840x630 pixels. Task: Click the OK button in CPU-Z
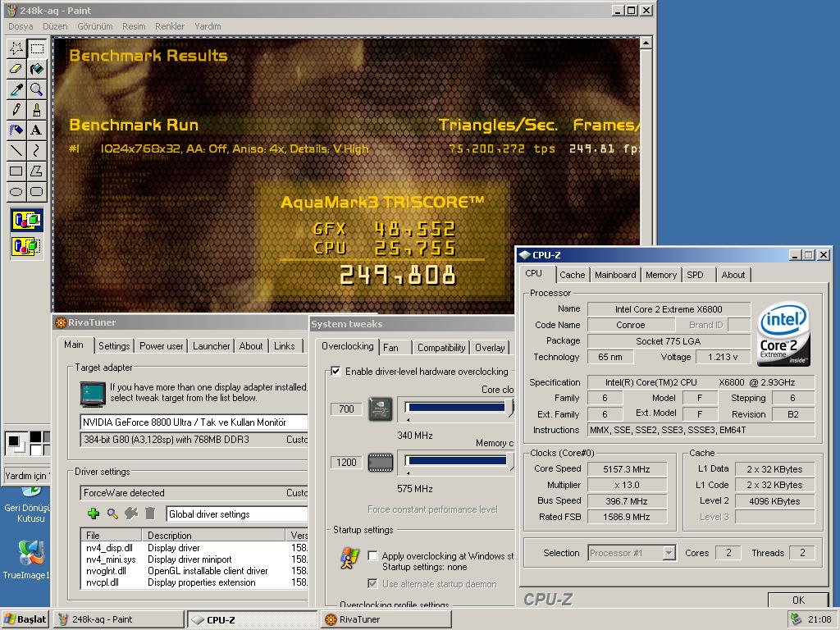coord(798,600)
